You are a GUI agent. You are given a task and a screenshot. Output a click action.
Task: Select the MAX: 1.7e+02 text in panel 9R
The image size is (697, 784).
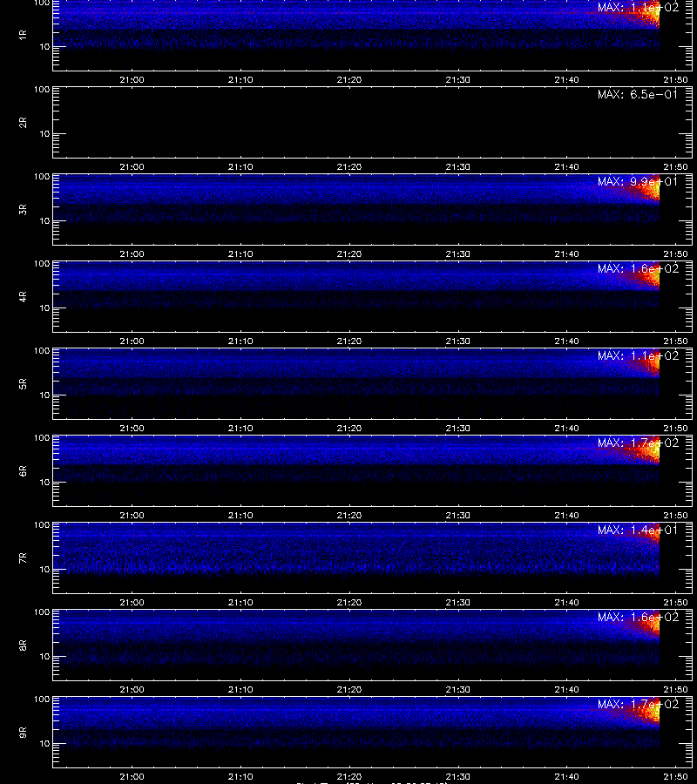pos(638,704)
